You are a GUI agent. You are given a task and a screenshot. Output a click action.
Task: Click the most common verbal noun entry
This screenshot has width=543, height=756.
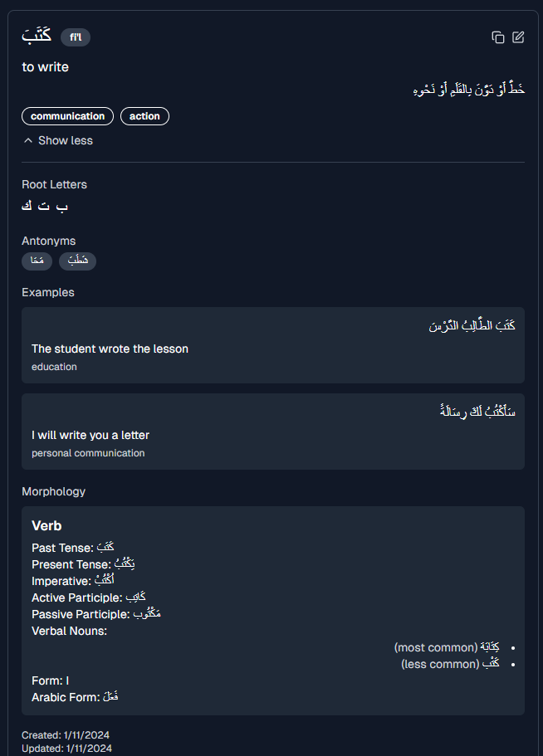tap(447, 647)
